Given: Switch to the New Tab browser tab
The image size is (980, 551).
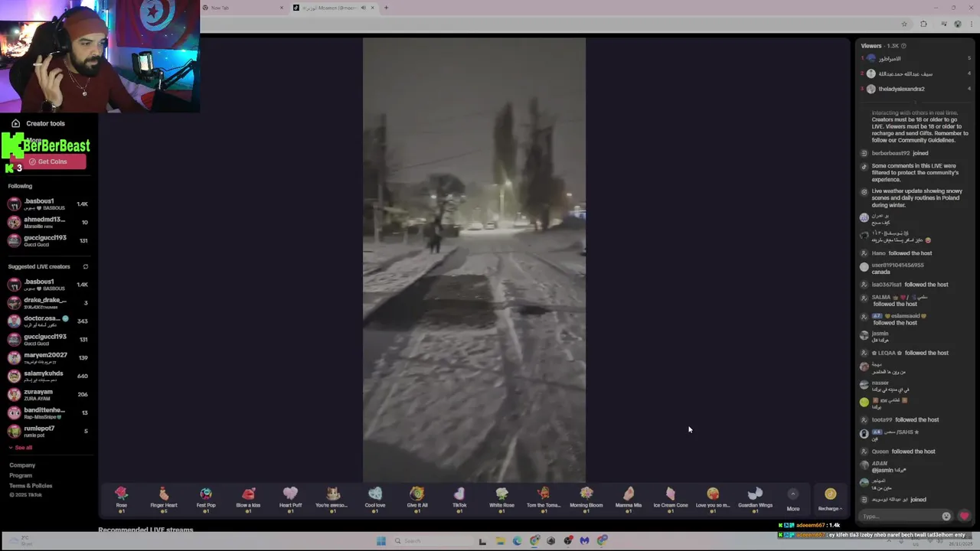Looking at the screenshot, I should [x=242, y=8].
